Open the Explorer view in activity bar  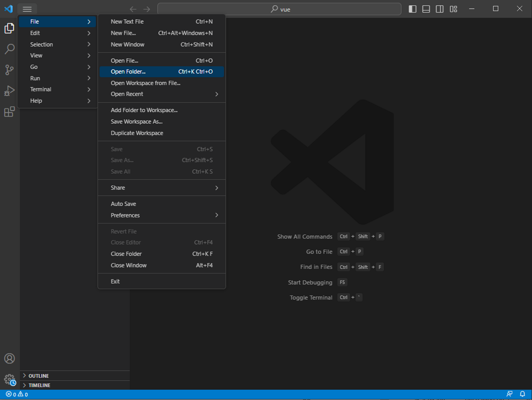(9, 28)
